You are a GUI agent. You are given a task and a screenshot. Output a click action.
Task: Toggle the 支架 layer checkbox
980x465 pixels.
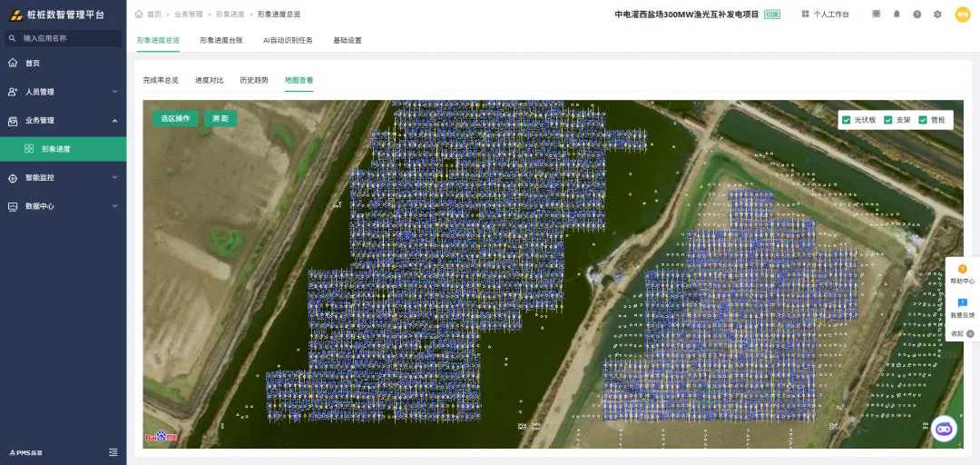pos(887,120)
